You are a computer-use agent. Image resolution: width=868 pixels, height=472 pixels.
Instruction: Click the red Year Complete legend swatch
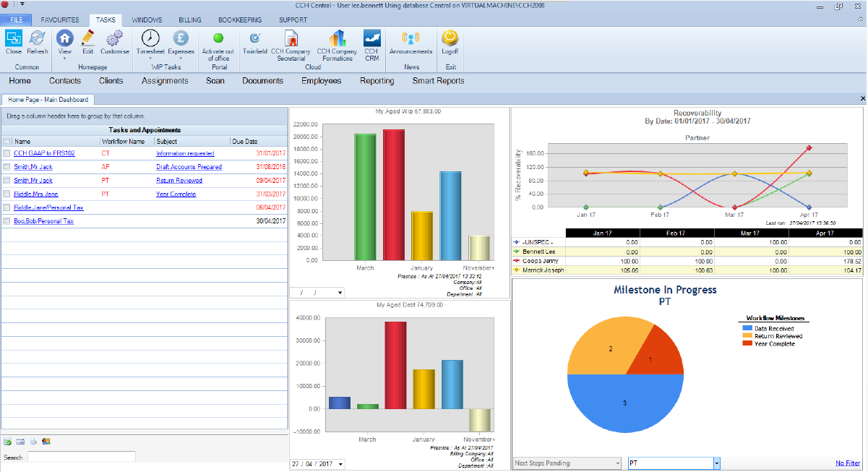coord(747,343)
